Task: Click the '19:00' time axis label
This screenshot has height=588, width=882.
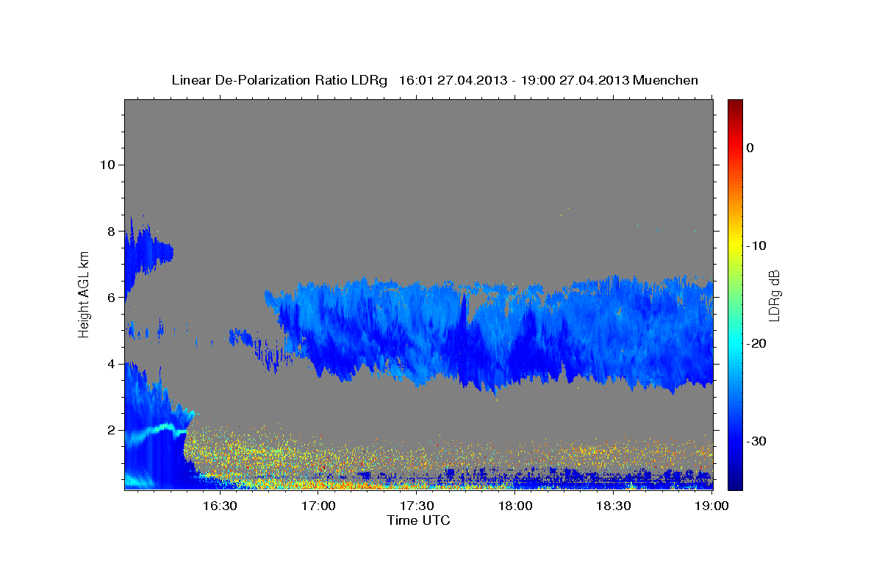Action: pyautogui.click(x=711, y=506)
